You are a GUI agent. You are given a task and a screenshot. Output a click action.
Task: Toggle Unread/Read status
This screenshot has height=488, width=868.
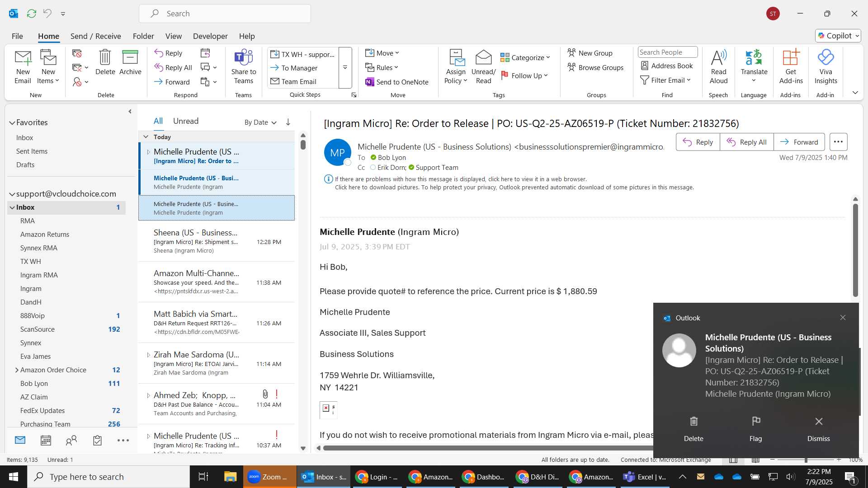point(483,67)
